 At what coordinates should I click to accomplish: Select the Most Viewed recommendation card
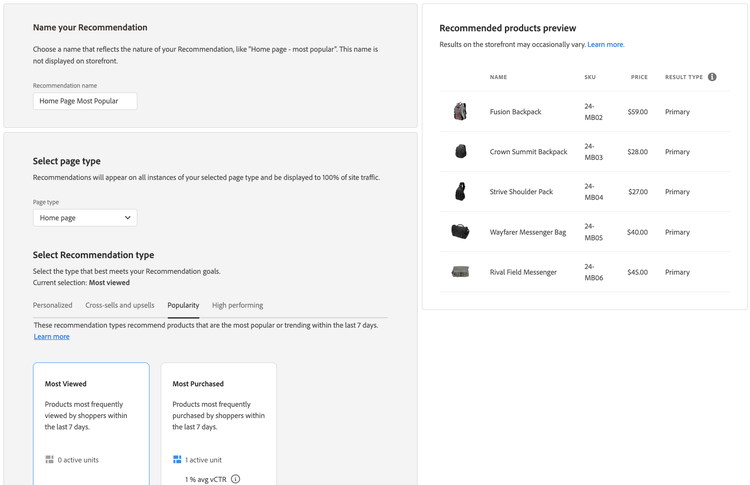point(91,420)
